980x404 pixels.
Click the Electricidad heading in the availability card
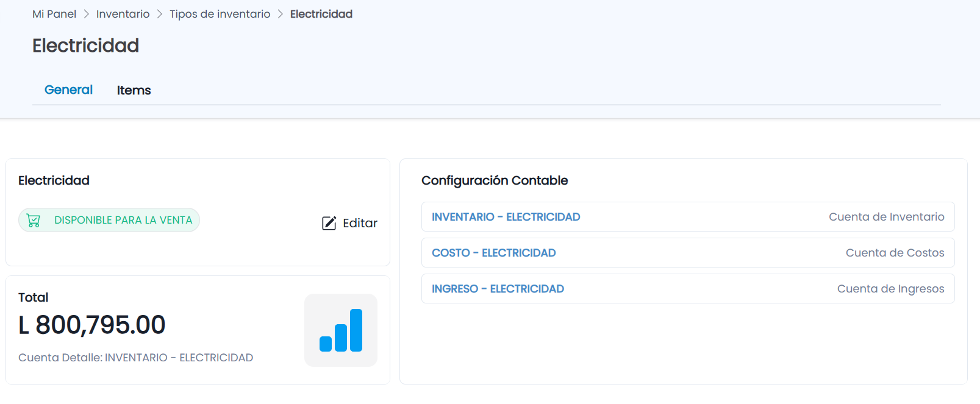pyautogui.click(x=54, y=180)
